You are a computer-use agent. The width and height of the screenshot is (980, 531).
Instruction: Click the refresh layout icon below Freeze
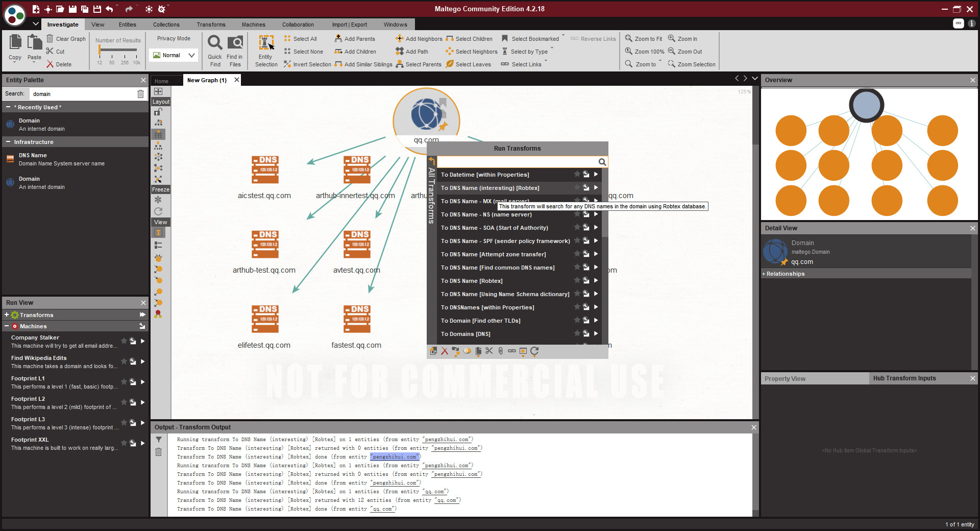pos(158,211)
